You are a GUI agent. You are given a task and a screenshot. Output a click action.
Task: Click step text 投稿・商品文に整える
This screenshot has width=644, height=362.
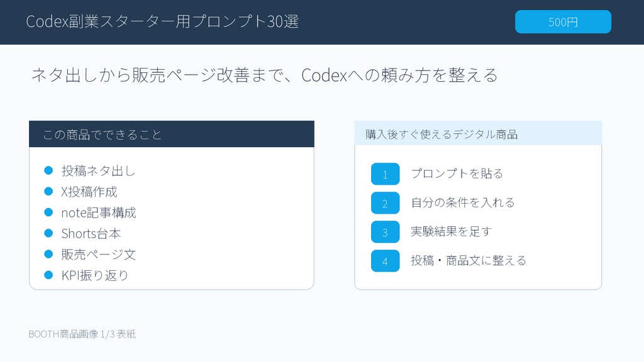[469, 261]
